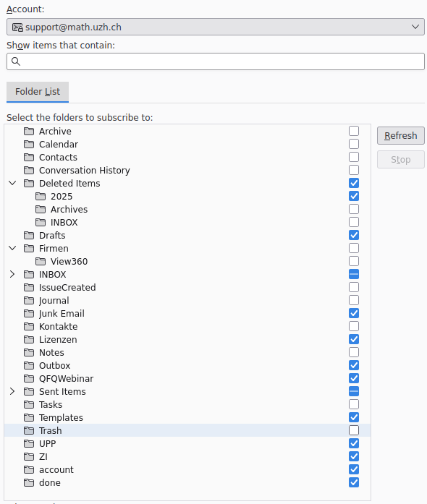Focus the Show items that contain field
This screenshot has width=427, height=504.
click(x=216, y=61)
